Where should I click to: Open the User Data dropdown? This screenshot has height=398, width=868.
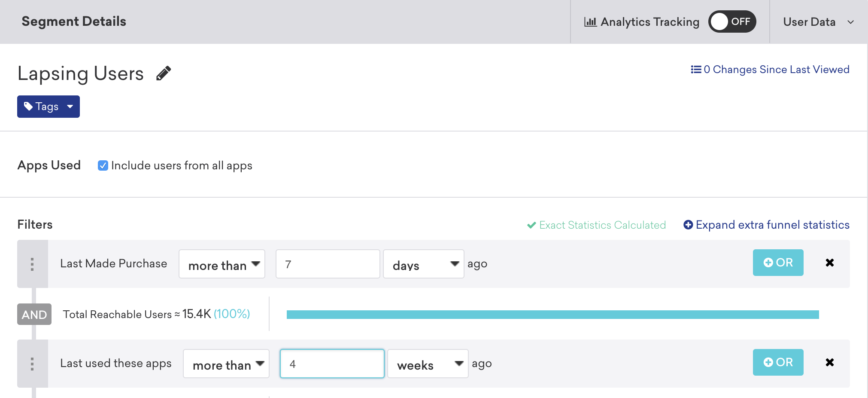tap(818, 22)
